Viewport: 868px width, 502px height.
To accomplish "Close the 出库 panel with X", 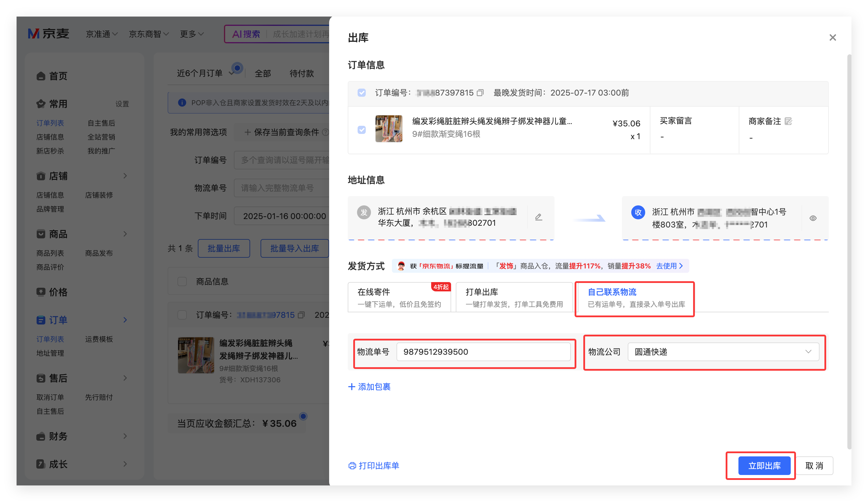I will click(x=833, y=37).
